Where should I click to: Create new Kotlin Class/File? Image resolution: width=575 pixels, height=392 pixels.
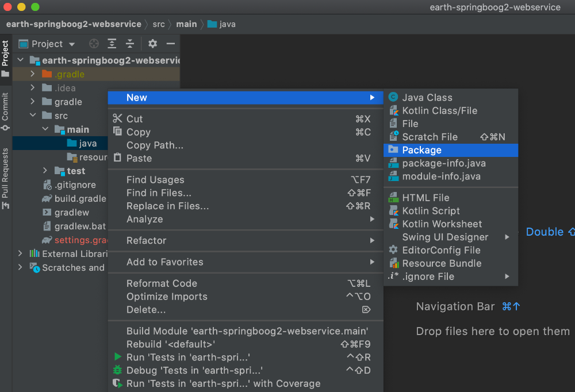tap(451, 111)
